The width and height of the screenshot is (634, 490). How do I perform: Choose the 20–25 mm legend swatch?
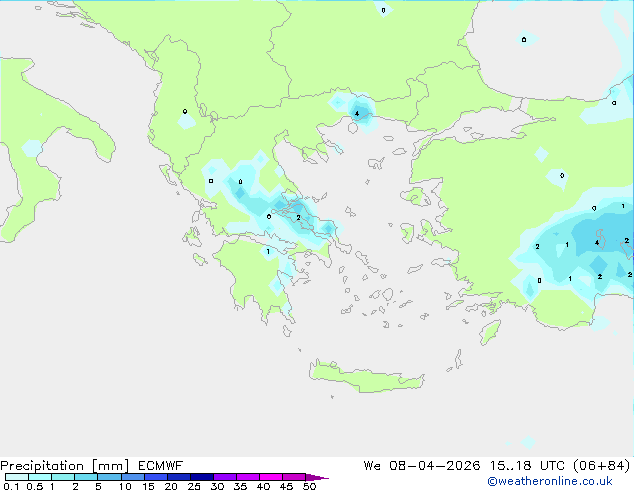pos(179,477)
